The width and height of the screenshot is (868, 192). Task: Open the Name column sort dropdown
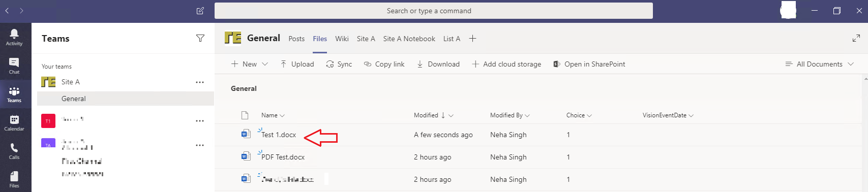(x=273, y=115)
